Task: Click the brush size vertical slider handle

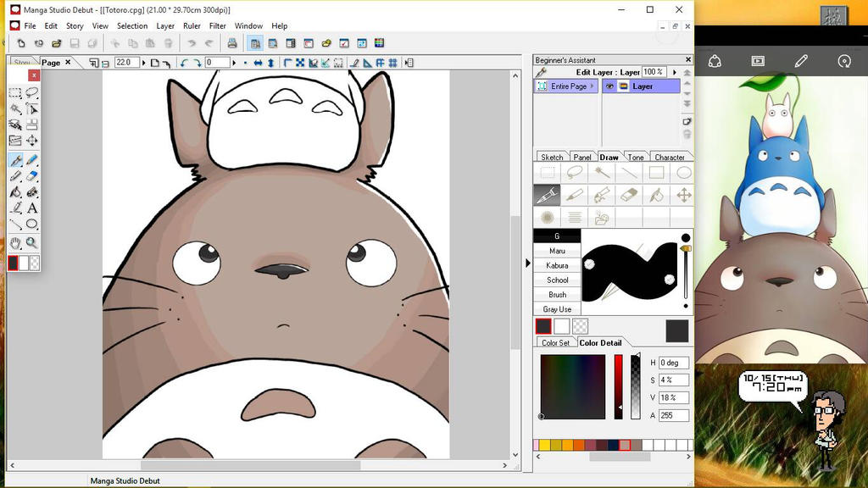Action: (686, 250)
